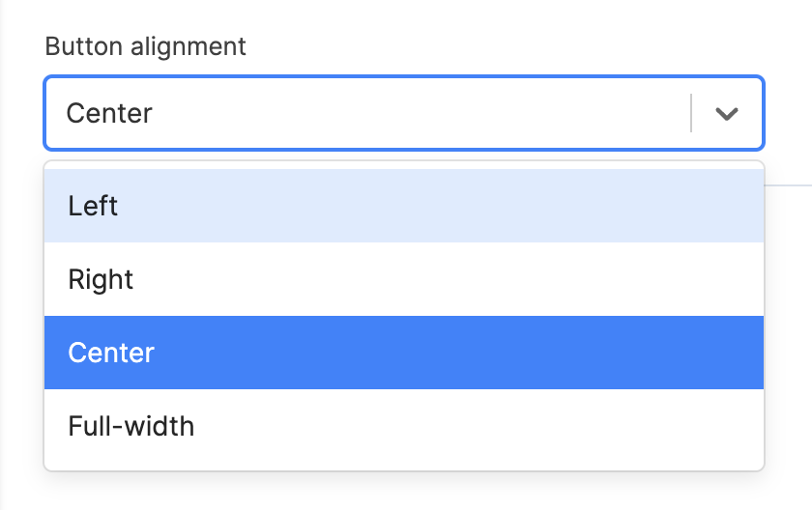Choose Right from the alignment list
812x510 pixels.
404,280
